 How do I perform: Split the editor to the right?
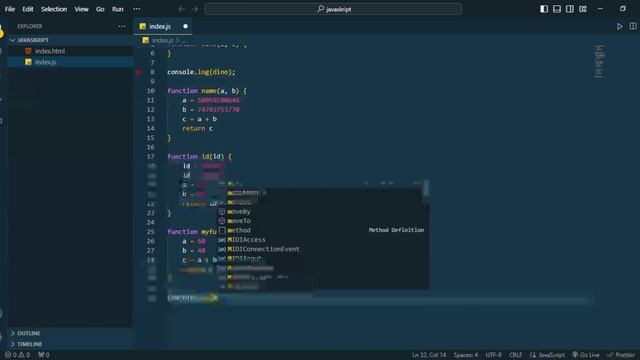click(633, 26)
